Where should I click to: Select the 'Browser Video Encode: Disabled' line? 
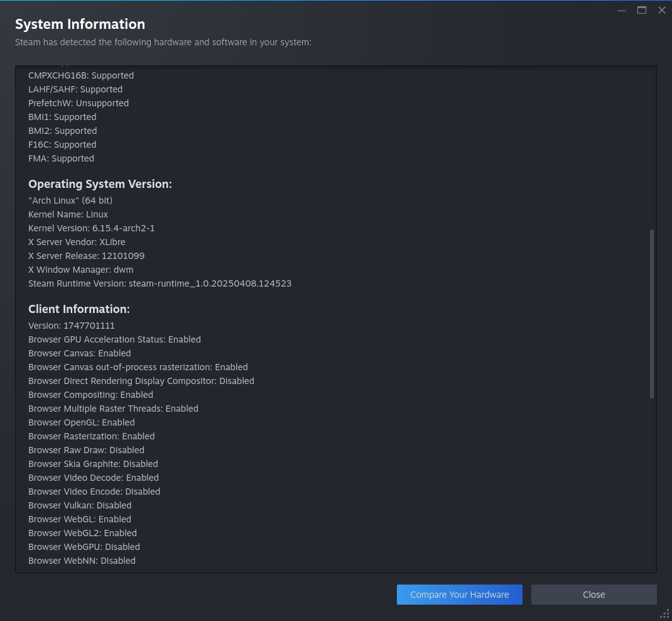(94, 492)
